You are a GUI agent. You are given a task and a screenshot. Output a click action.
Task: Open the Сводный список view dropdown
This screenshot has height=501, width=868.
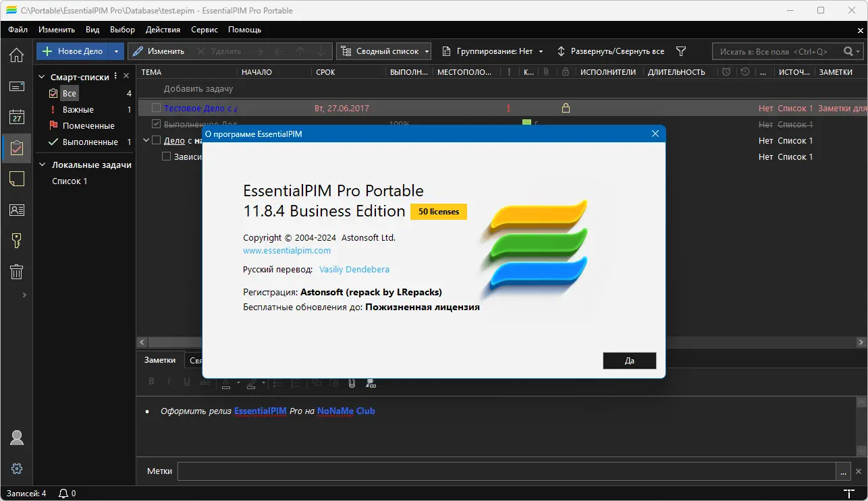coord(384,51)
